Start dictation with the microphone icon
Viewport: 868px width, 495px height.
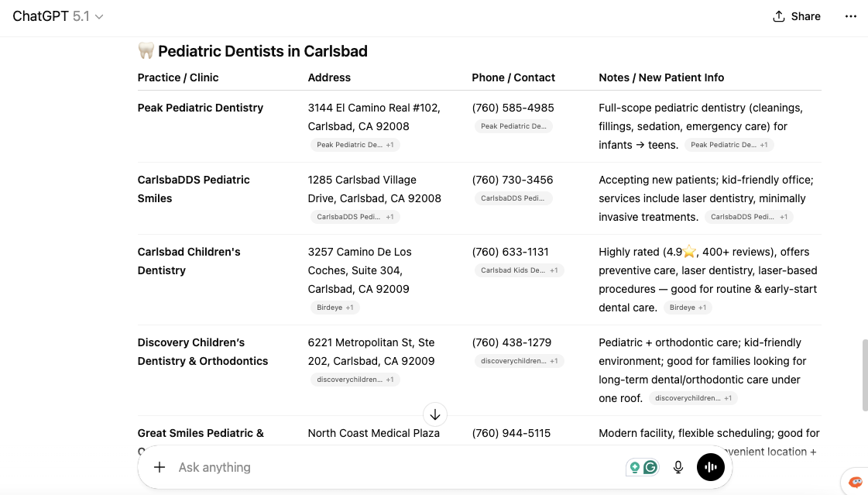tap(678, 467)
